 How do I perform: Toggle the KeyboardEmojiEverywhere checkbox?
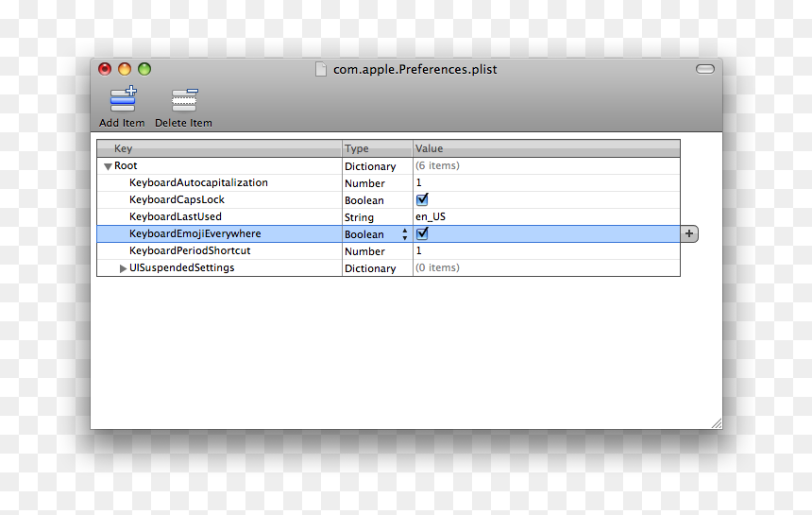[422, 233]
